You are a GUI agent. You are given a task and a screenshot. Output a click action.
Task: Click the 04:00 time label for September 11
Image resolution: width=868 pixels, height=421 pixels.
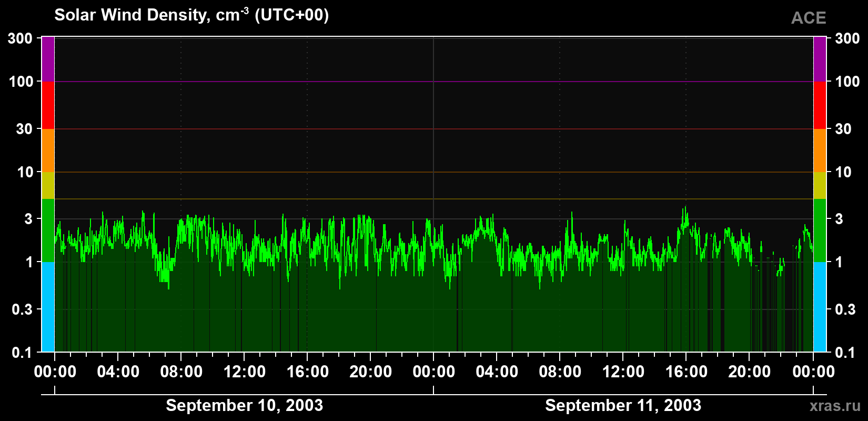pyautogui.click(x=497, y=372)
